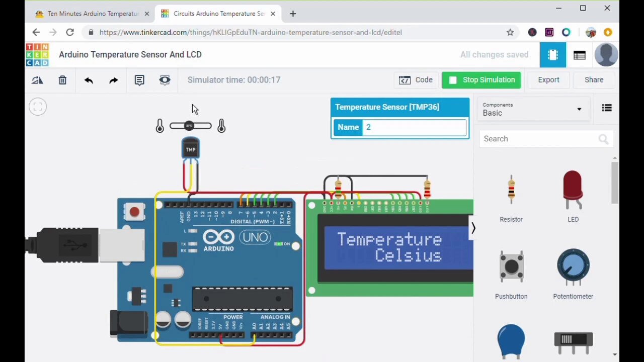The width and height of the screenshot is (644, 362).
Task: Collapse the components panel arrow
Action: pos(473,228)
